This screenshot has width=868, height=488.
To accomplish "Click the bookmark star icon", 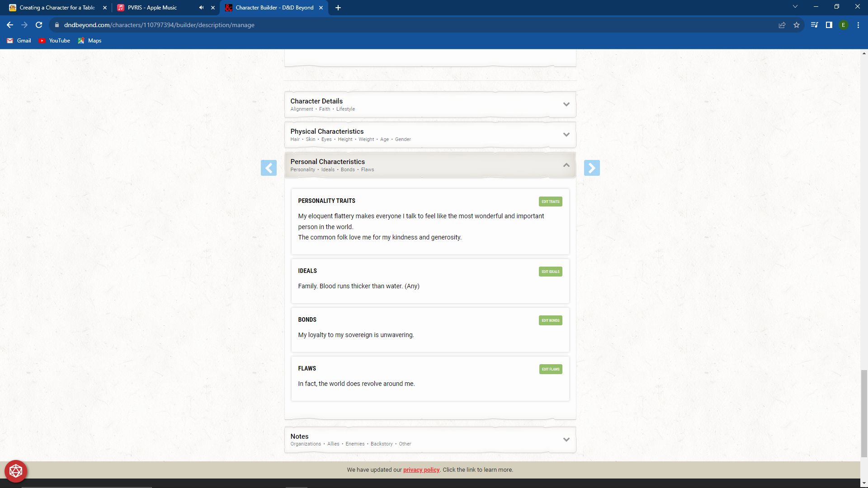I will pos(797,25).
